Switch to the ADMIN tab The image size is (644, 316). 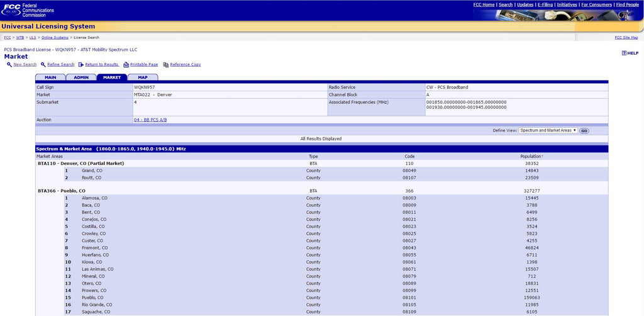pyautogui.click(x=81, y=77)
